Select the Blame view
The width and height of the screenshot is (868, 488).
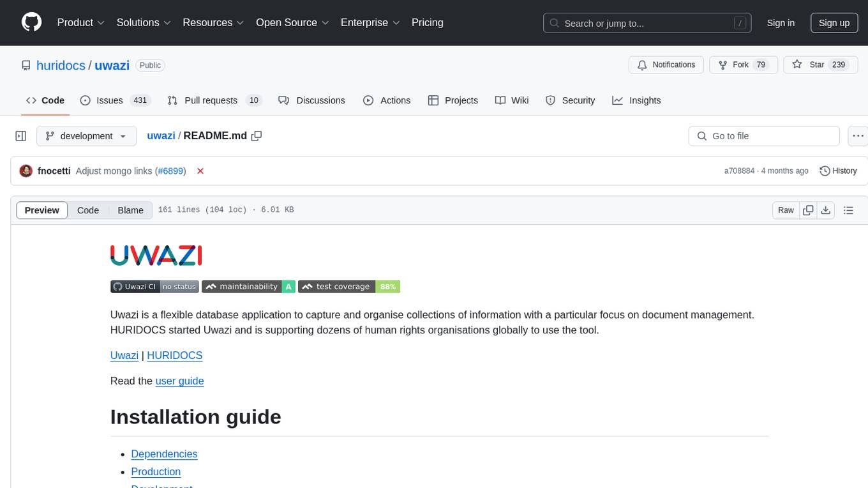pyautogui.click(x=131, y=210)
